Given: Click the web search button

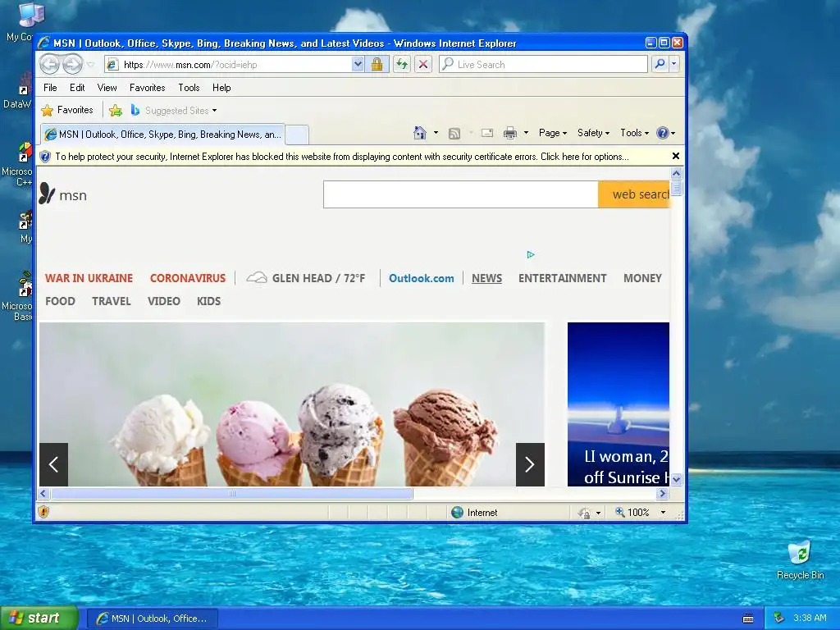Looking at the screenshot, I should [x=634, y=194].
